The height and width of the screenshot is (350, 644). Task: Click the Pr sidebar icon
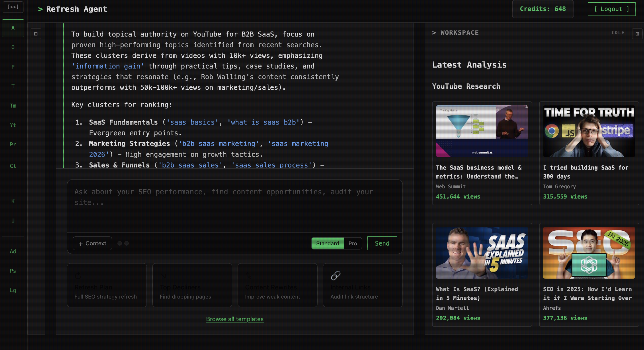point(13,144)
